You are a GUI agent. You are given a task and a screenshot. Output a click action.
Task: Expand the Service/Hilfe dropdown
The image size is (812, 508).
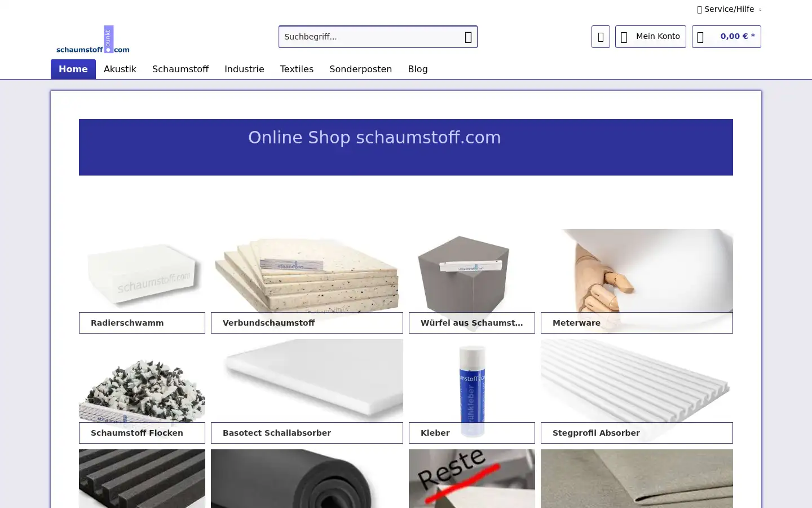(x=729, y=9)
